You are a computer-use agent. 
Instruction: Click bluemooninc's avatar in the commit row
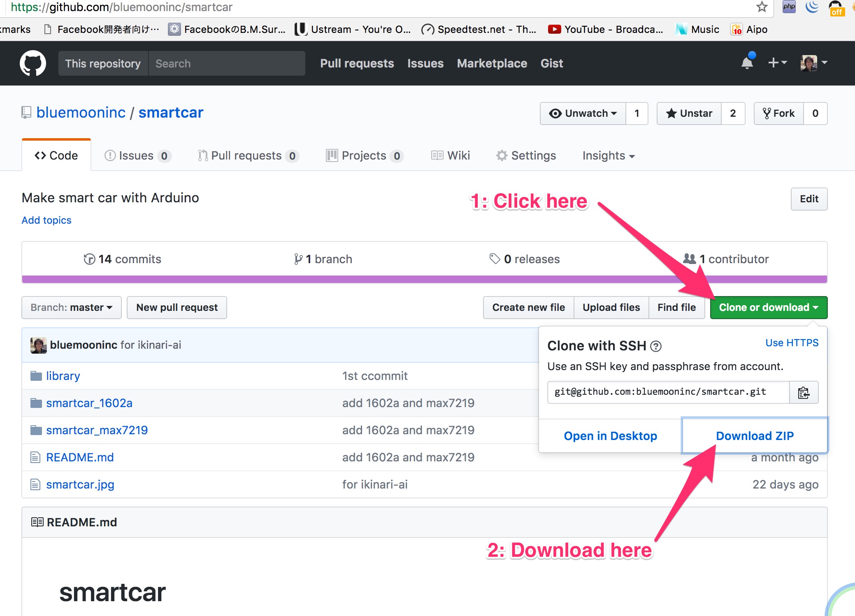tap(38, 345)
